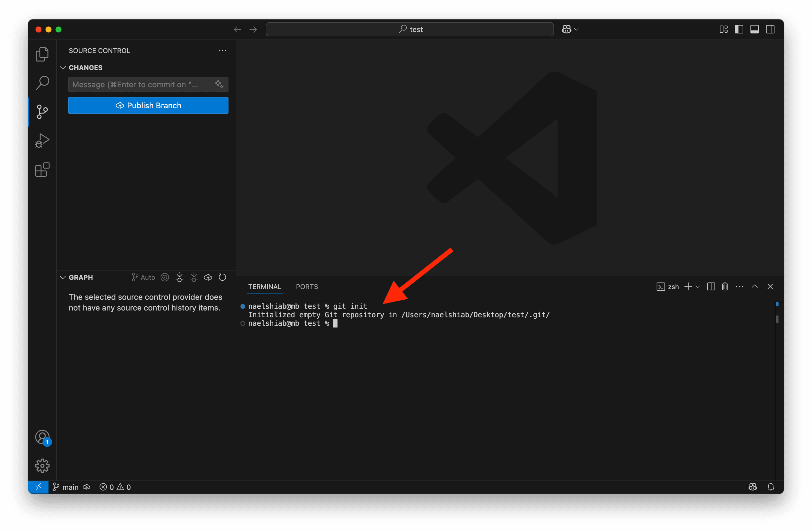
Task: Close the terminal panel
Action: click(770, 287)
